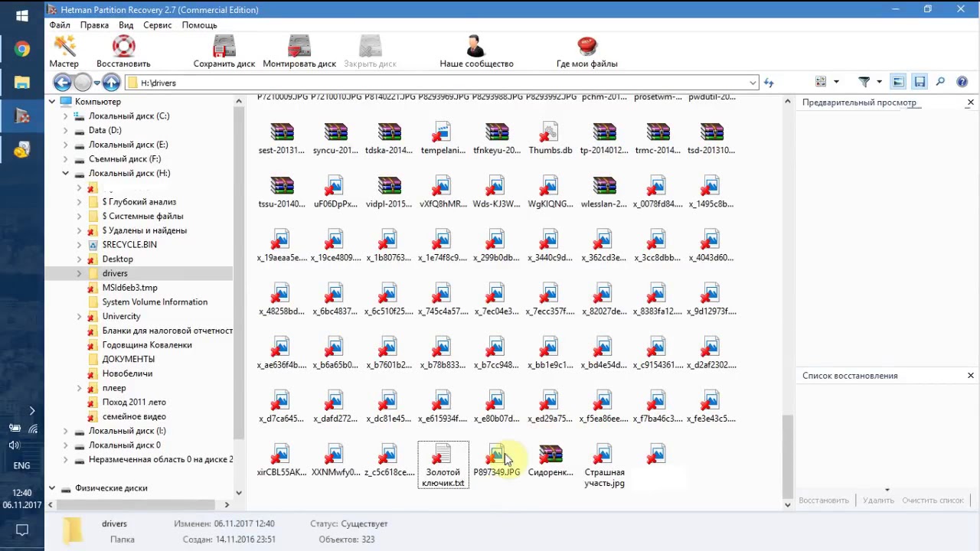980x551 pixels.
Task: Collapse the Физические диски node
Action: coord(52,487)
